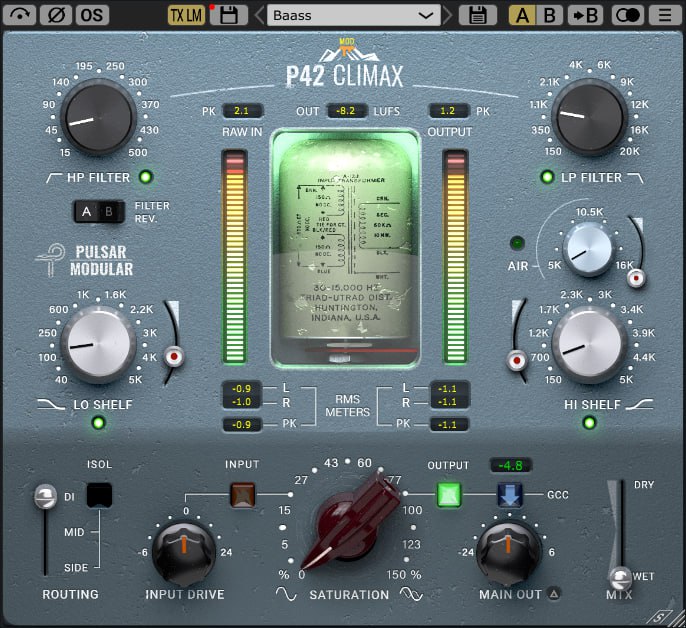Switch FILTER REV. to A
686x628 pixels.
pyautogui.click(x=87, y=212)
